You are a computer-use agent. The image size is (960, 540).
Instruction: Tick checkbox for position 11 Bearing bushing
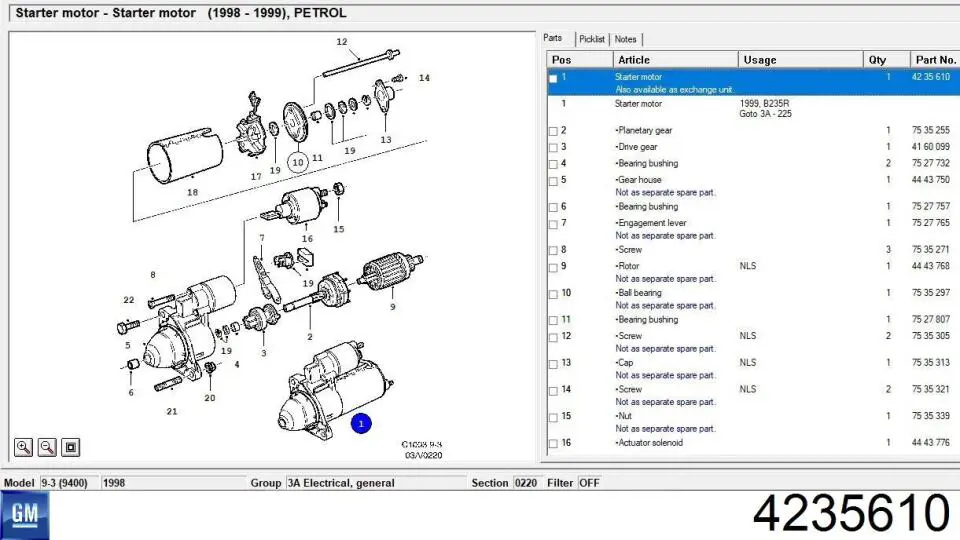[x=553, y=321]
